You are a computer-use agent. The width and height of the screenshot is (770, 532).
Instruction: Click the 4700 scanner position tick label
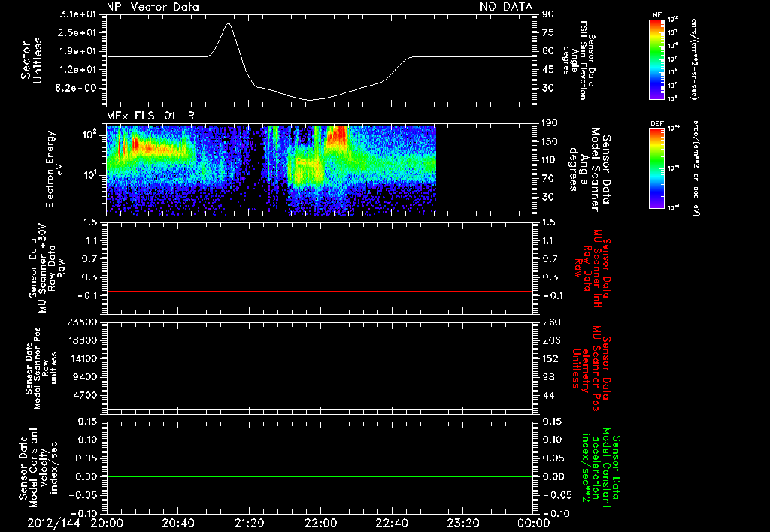84,395
